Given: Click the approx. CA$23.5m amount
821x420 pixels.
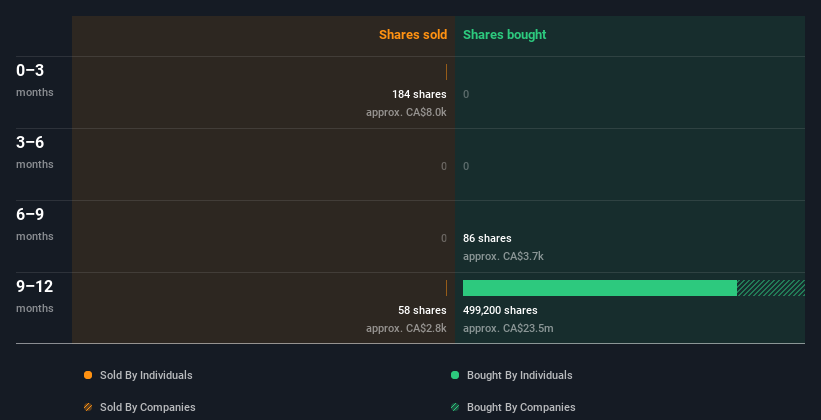Looking at the screenshot, I should pyautogui.click(x=508, y=328).
